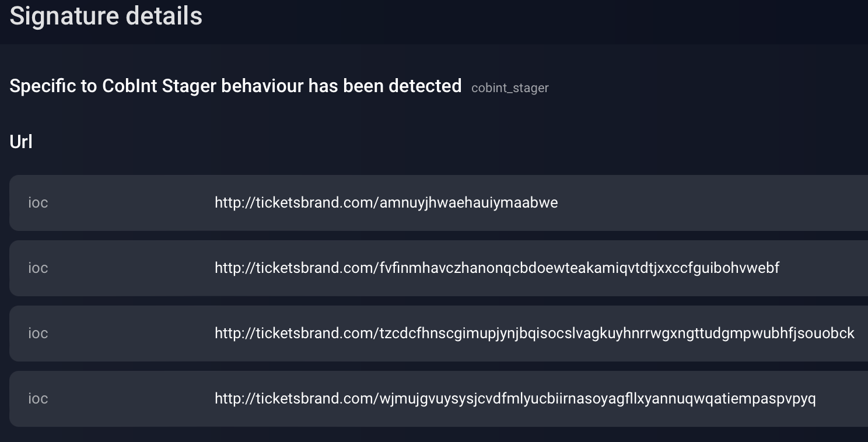This screenshot has width=868, height=442.
Task: Select the ioc row card ending in paspvpyq
Action: click(439, 399)
